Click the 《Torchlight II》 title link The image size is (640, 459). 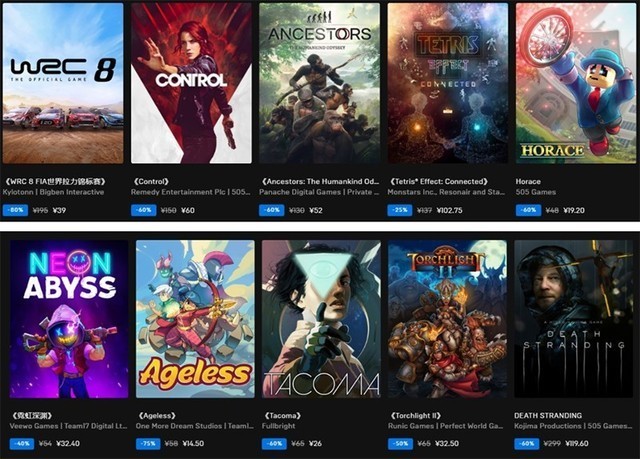pyautogui.click(x=416, y=416)
